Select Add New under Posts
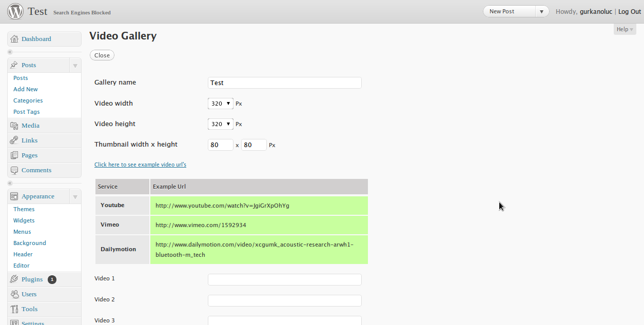 pos(26,89)
